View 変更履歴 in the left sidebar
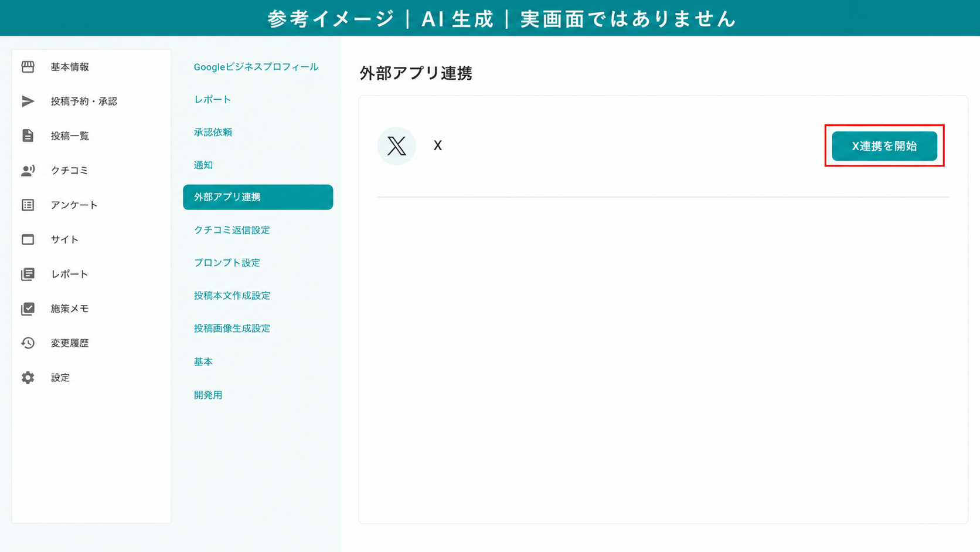The height and width of the screenshot is (552, 980). pyautogui.click(x=70, y=343)
